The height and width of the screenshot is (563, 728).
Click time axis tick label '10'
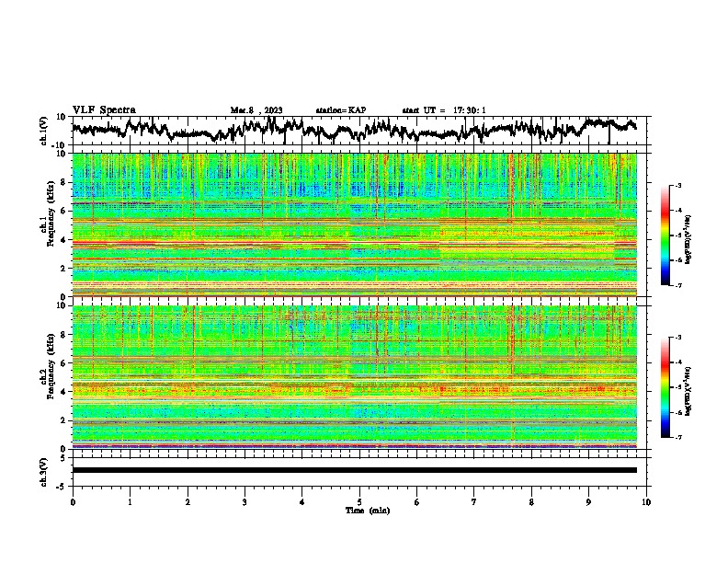[646, 502]
